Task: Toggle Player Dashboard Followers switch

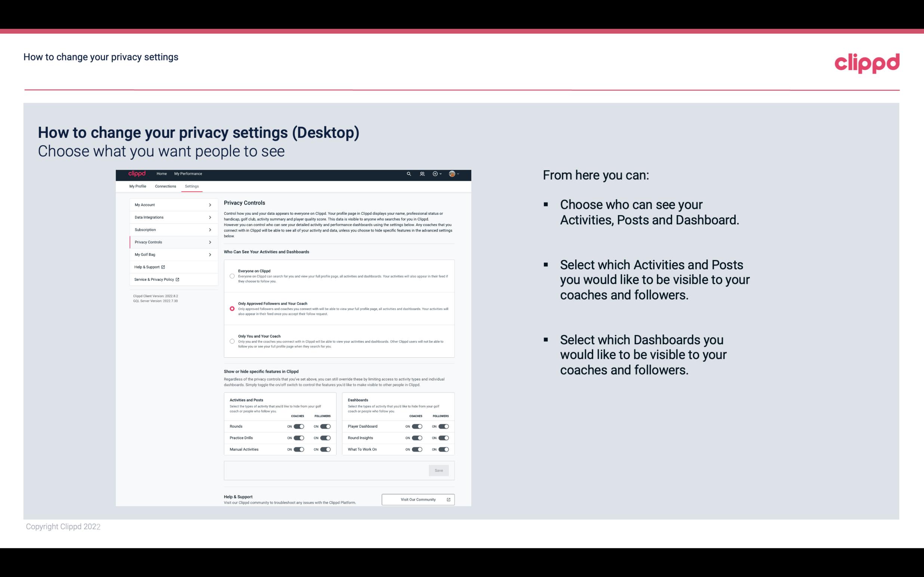Action: (x=443, y=425)
